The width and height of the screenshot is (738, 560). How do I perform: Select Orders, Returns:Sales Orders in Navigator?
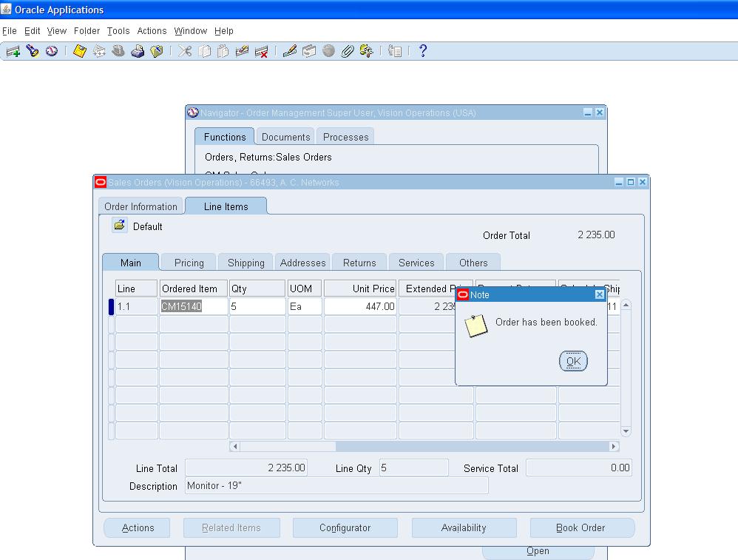pyautogui.click(x=268, y=157)
